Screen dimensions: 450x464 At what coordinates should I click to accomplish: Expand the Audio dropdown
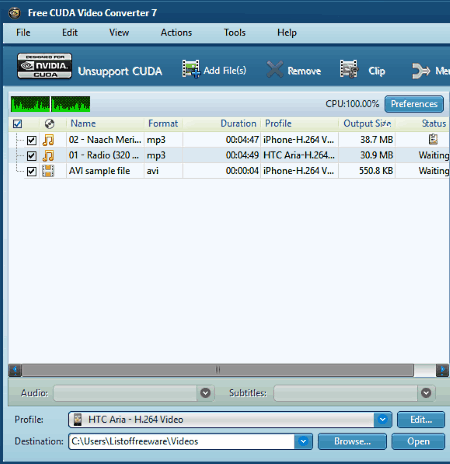(x=205, y=393)
